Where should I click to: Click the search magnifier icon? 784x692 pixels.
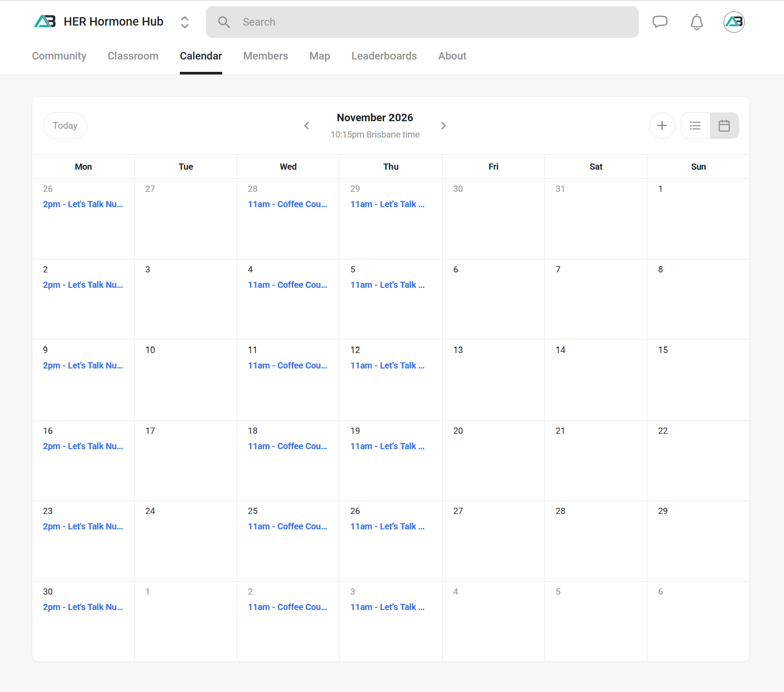[x=224, y=22]
